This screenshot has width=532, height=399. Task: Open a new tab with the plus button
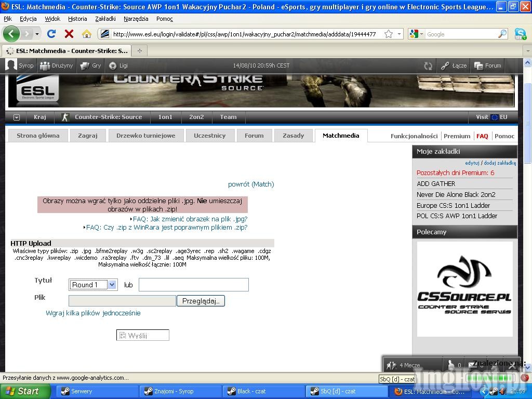pyautogui.click(x=139, y=51)
